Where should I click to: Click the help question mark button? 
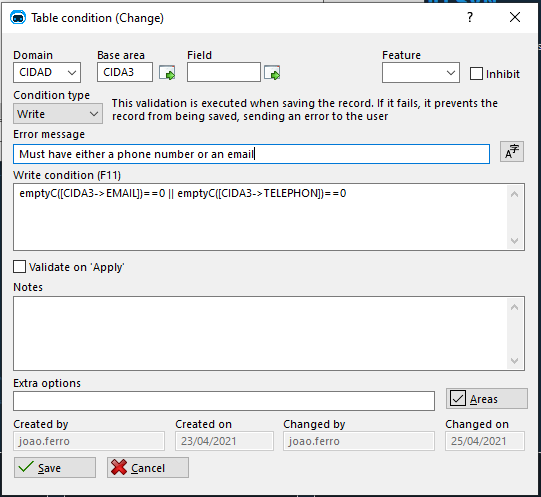[470, 17]
